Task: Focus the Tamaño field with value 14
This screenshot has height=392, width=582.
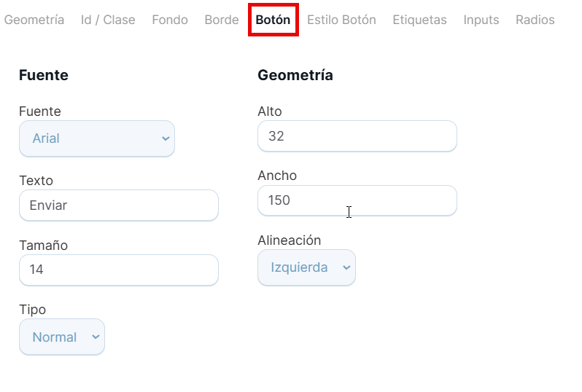Action: pos(119,270)
